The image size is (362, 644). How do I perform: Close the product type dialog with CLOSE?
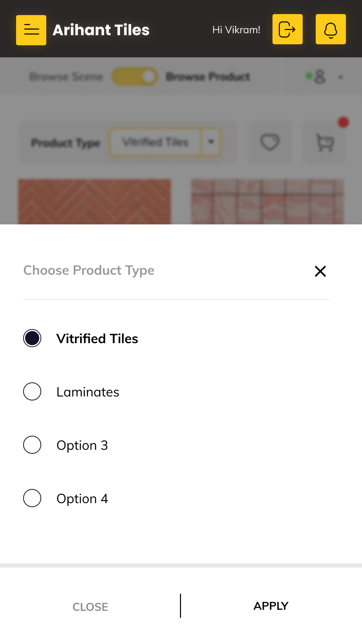pos(90,606)
